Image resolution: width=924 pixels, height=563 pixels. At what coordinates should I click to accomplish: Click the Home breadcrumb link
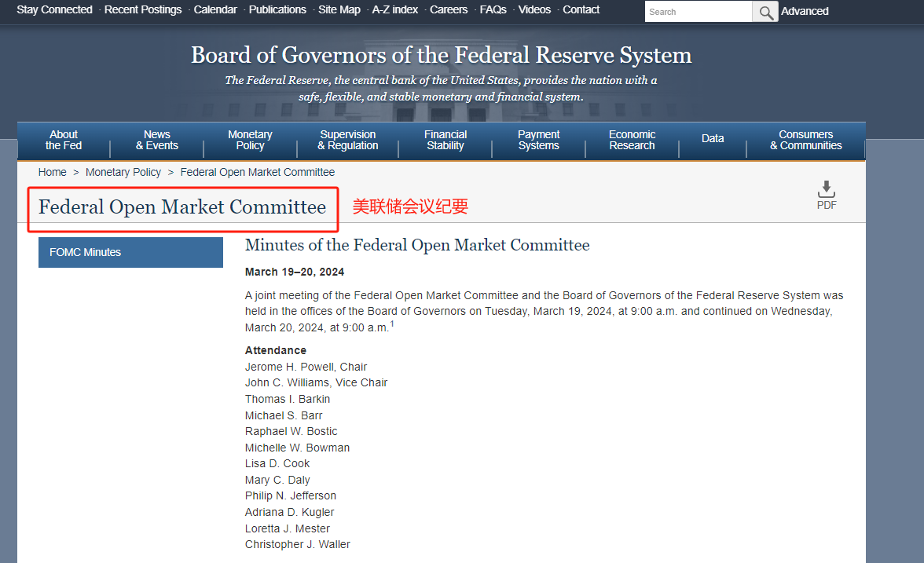53,172
